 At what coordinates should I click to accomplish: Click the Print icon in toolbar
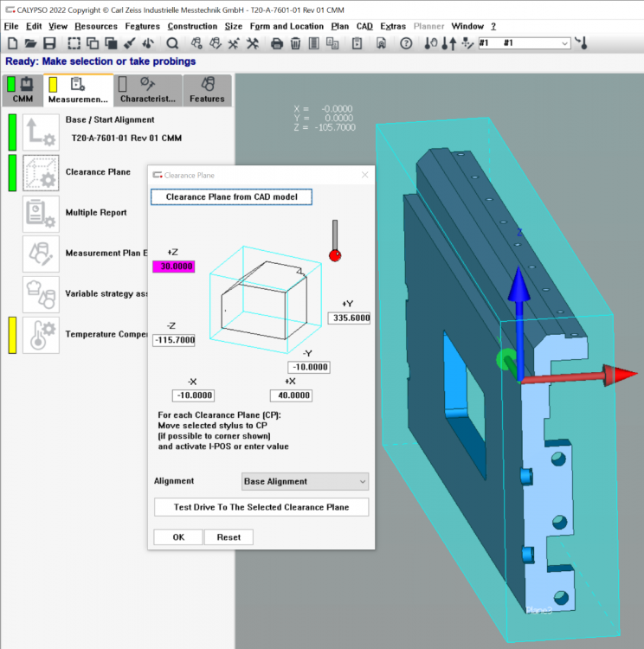(278, 43)
